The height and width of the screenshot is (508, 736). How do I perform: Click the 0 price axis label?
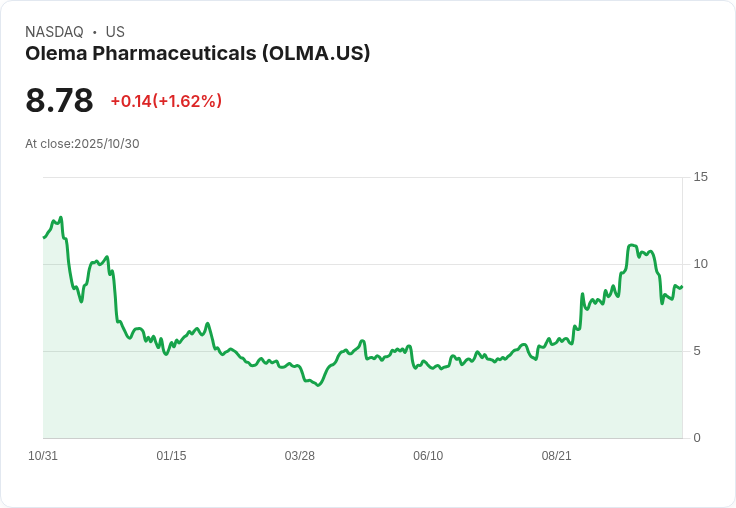point(697,438)
